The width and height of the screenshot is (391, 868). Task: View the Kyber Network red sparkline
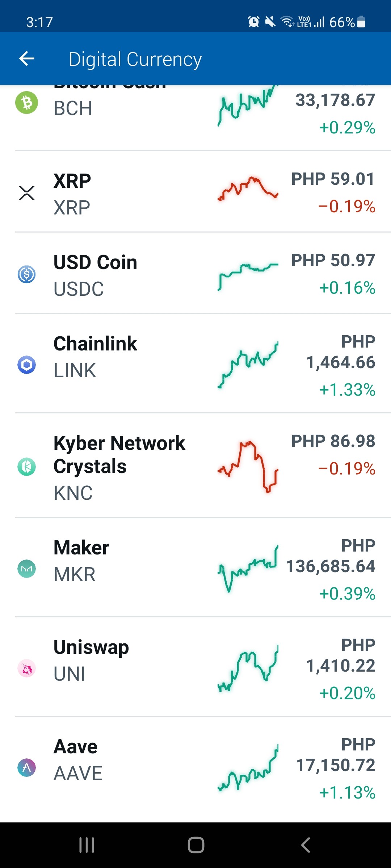tap(248, 467)
